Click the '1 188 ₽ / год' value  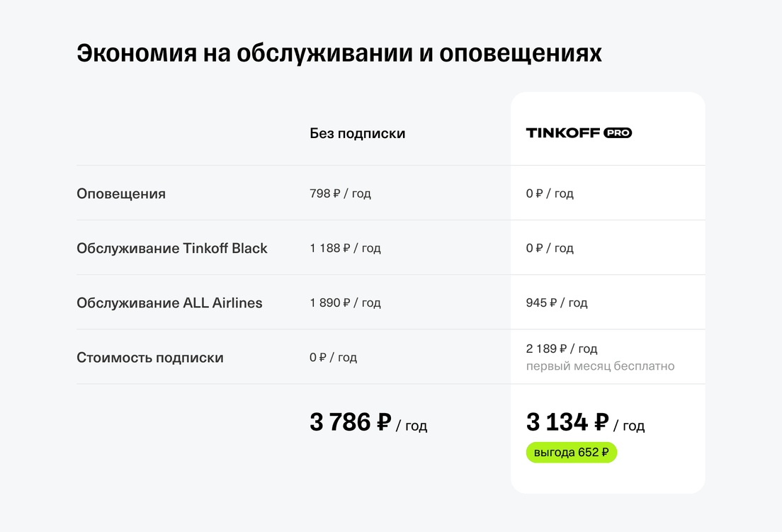click(345, 248)
